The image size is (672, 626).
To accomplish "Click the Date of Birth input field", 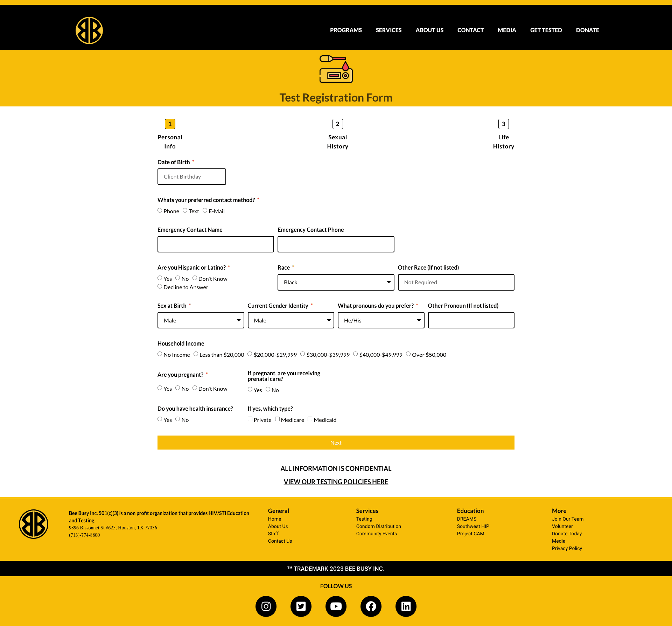I will click(192, 176).
